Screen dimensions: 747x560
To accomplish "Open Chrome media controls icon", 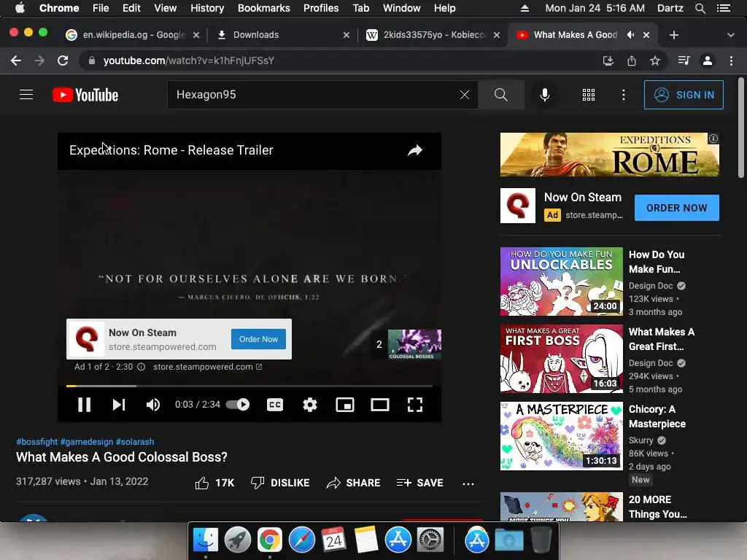I will coord(684,61).
